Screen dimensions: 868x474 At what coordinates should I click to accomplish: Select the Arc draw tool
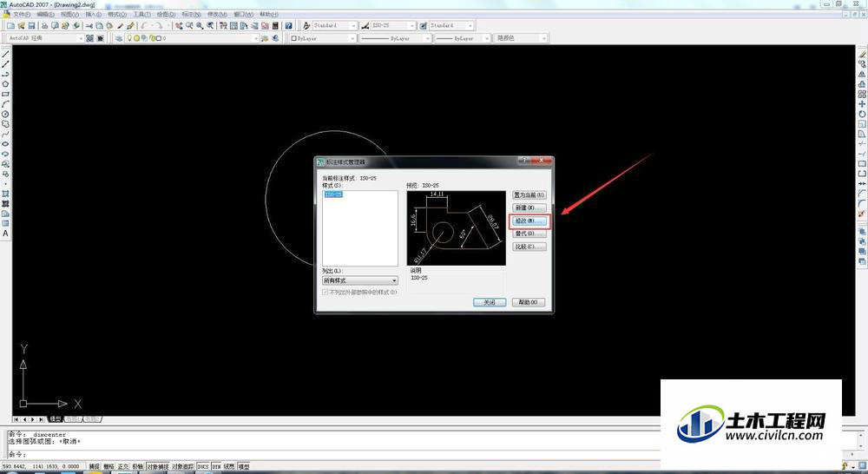(5, 103)
